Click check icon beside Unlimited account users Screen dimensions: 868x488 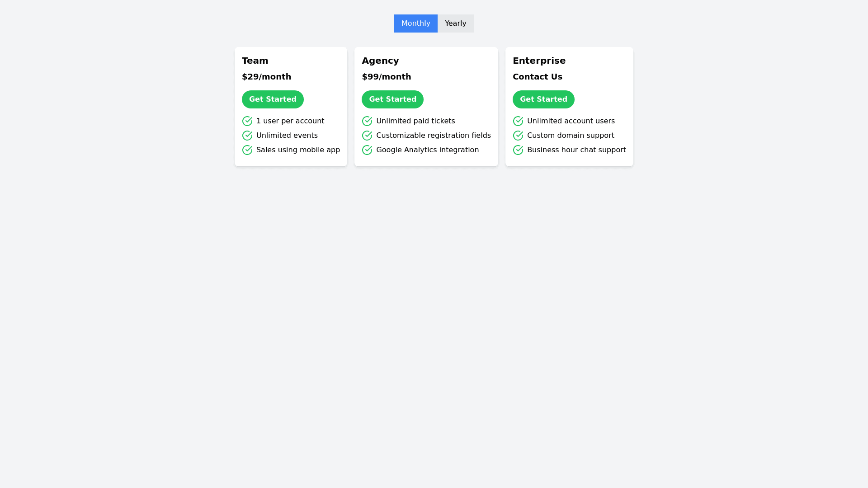[518, 121]
